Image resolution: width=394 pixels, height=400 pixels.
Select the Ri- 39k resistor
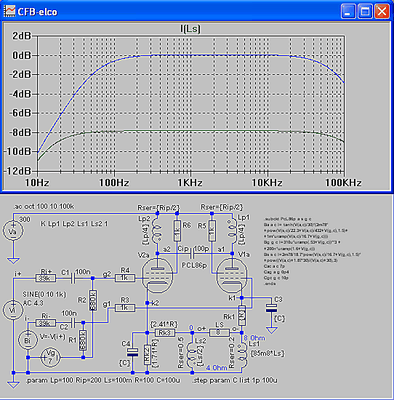click(x=46, y=323)
